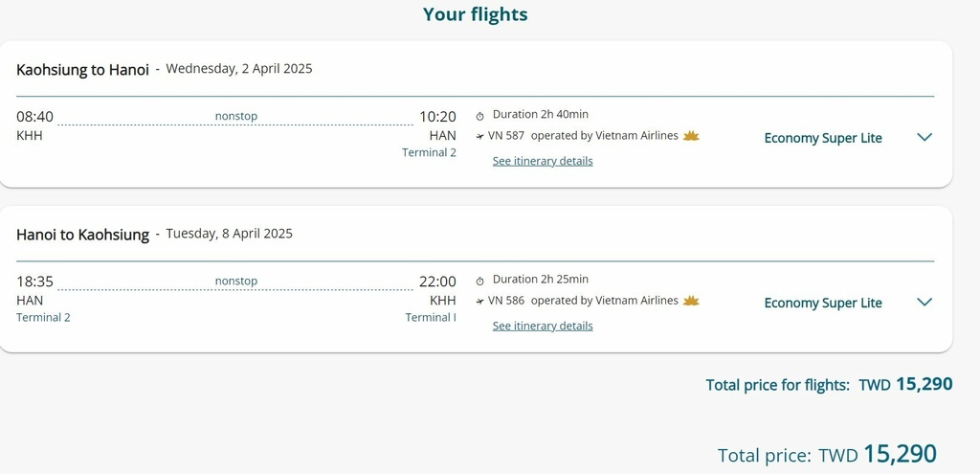Image resolution: width=980 pixels, height=474 pixels.
Task: Click the Hanoi to Kaohsiung heading
Action: 82,235
